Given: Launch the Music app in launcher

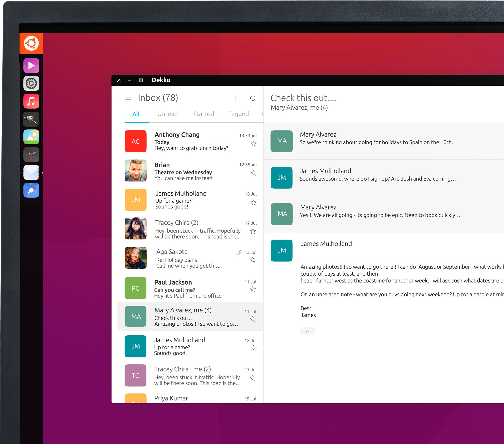Looking at the screenshot, I should tap(31, 101).
